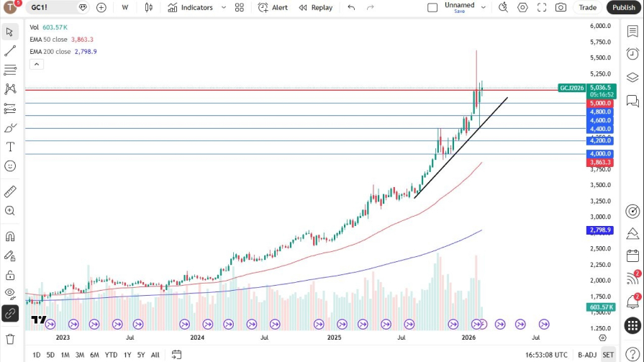Image resolution: width=644 pixels, height=362 pixels.
Task: Switch to the 1Y time range
Action: pyautogui.click(x=127, y=355)
